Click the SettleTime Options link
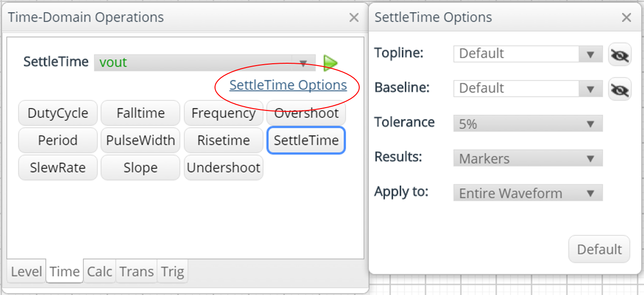 (288, 85)
